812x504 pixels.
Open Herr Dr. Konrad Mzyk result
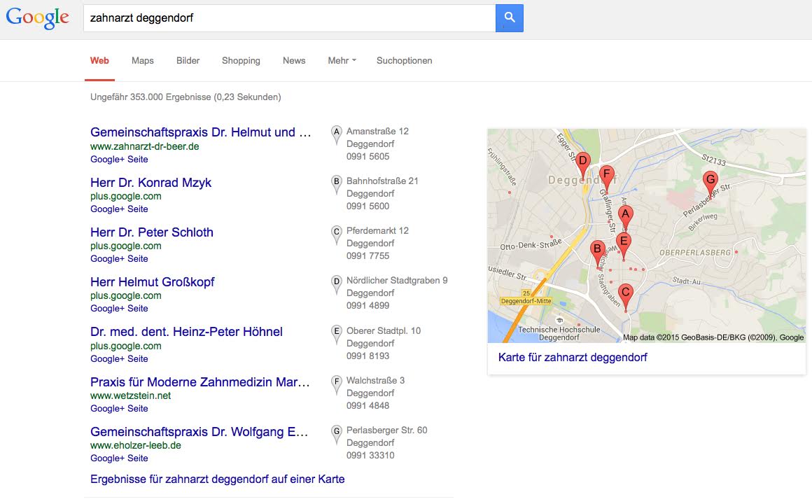(150, 182)
